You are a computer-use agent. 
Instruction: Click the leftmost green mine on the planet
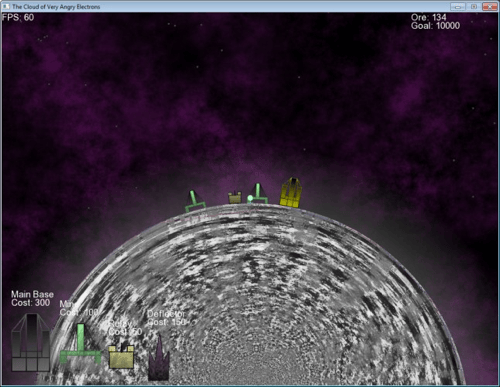pyautogui.click(x=194, y=201)
